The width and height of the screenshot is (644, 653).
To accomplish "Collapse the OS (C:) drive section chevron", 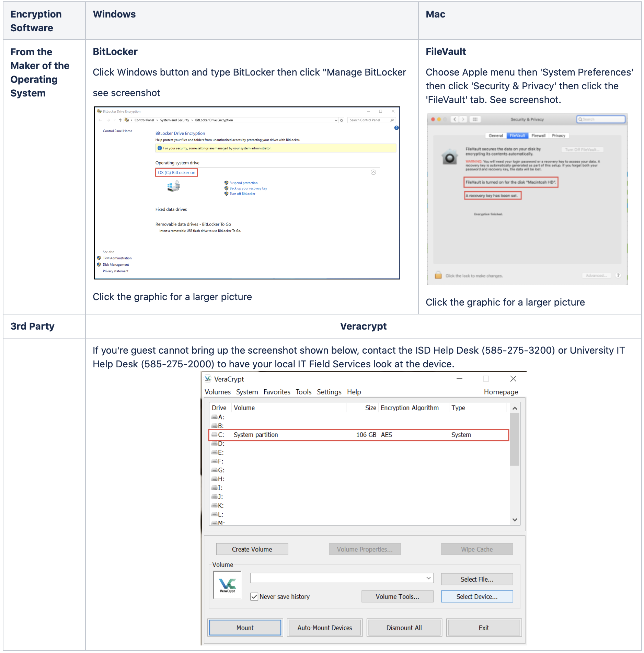I will (x=373, y=172).
